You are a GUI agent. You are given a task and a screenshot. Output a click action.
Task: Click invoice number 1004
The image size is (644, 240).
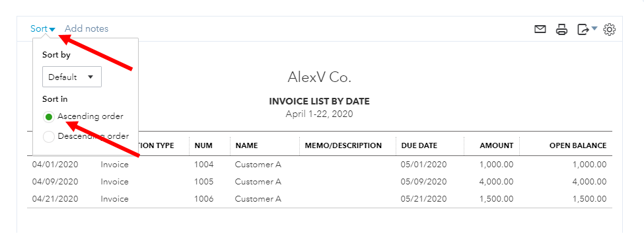point(204,165)
